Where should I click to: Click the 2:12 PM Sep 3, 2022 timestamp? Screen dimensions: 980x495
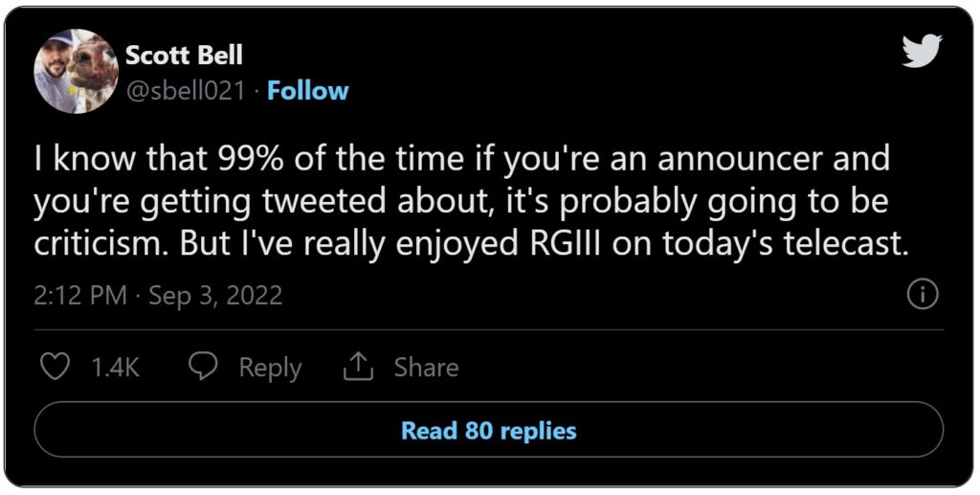coord(158,295)
